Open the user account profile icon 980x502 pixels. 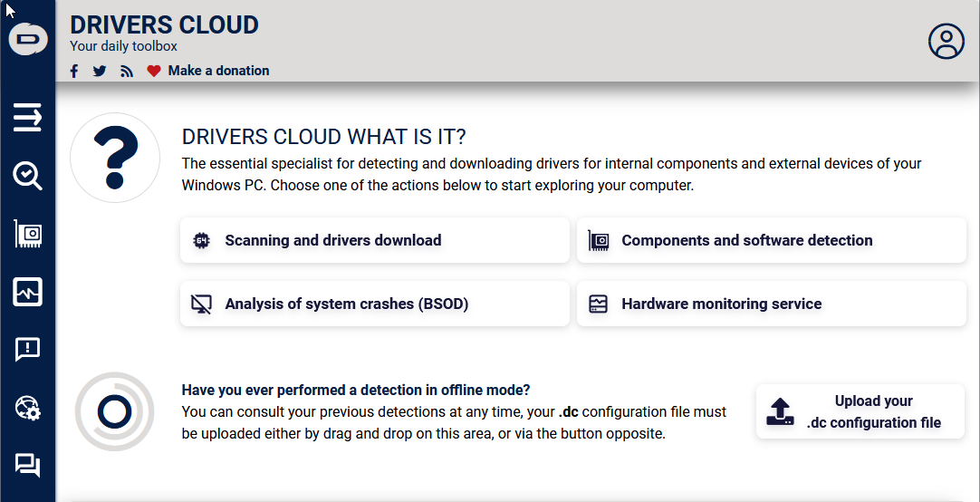coord(946,41)
